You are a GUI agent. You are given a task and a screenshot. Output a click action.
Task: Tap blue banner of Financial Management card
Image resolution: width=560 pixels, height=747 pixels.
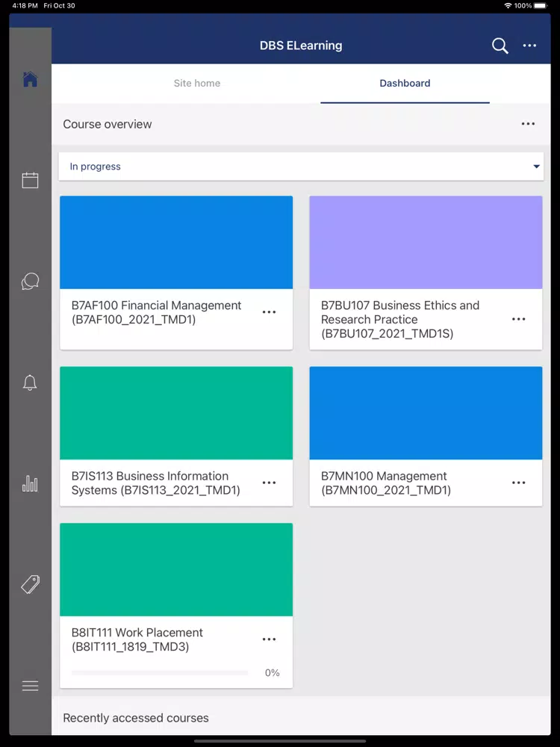(x=176, y=242)
